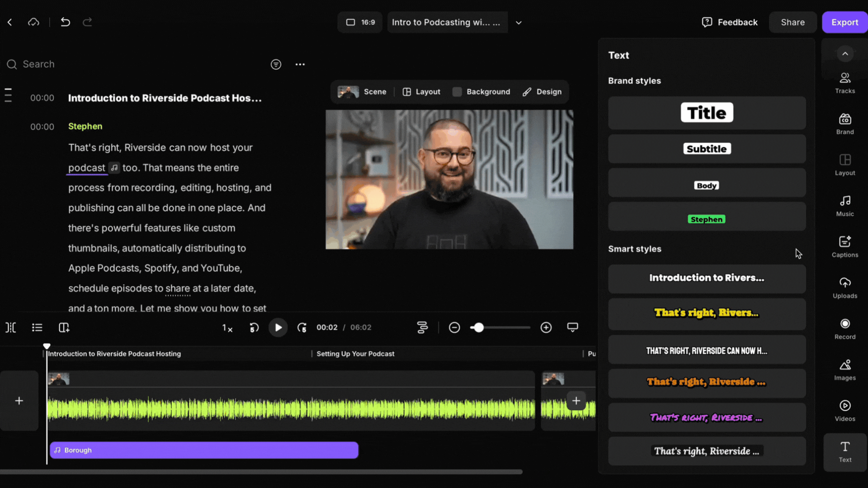Image resolution: width=868 pixels, height=488 pixels.
Task: Skip backward 5 seconds
Action: (254, 328)
